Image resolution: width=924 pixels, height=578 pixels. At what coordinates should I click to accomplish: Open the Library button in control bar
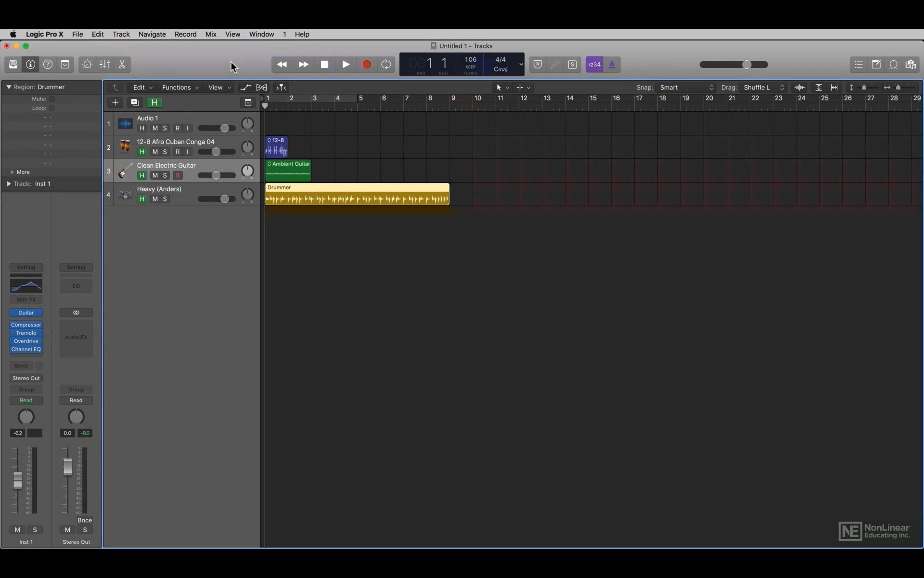coord(13,65)
